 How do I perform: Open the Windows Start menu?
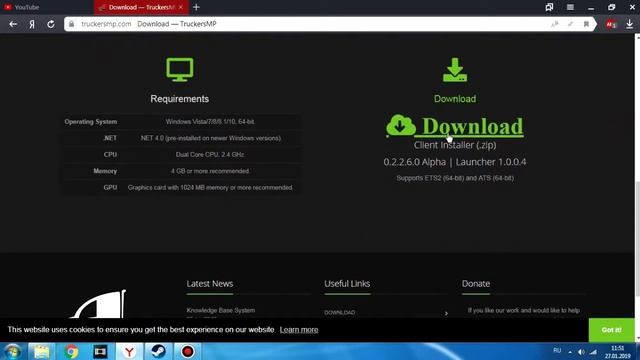[x=12, y=351]
